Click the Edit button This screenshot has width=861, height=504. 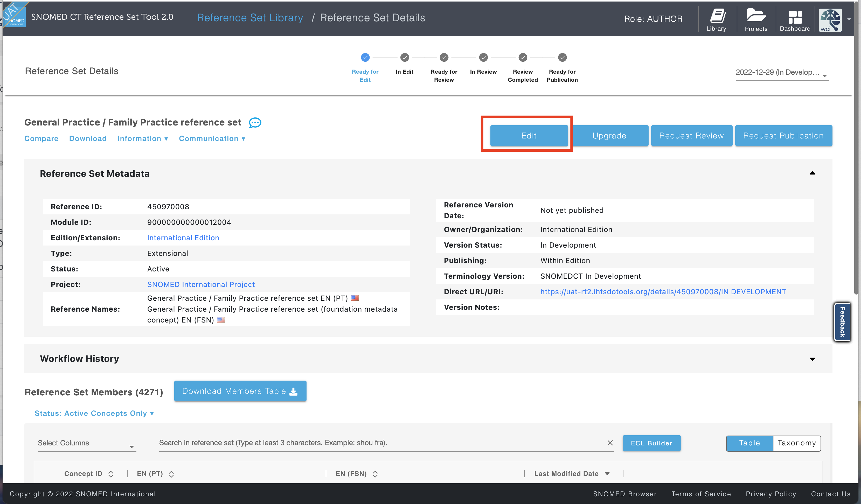(x=529, y=136)
